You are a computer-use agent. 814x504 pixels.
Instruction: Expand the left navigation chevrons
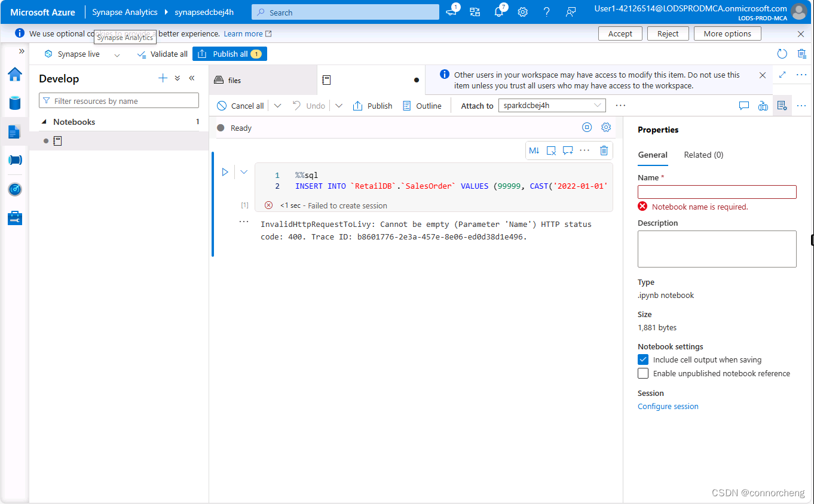[x=22, y=51]
